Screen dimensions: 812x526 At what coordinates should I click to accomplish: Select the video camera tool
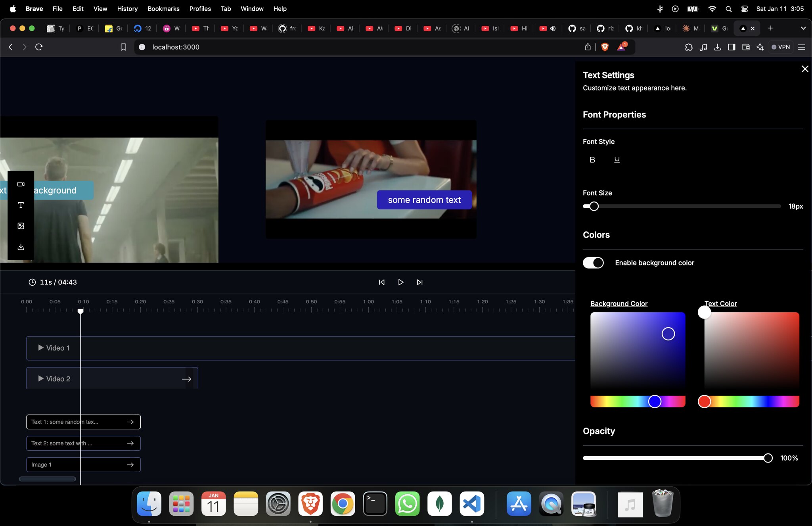click(x=21, y=184)
